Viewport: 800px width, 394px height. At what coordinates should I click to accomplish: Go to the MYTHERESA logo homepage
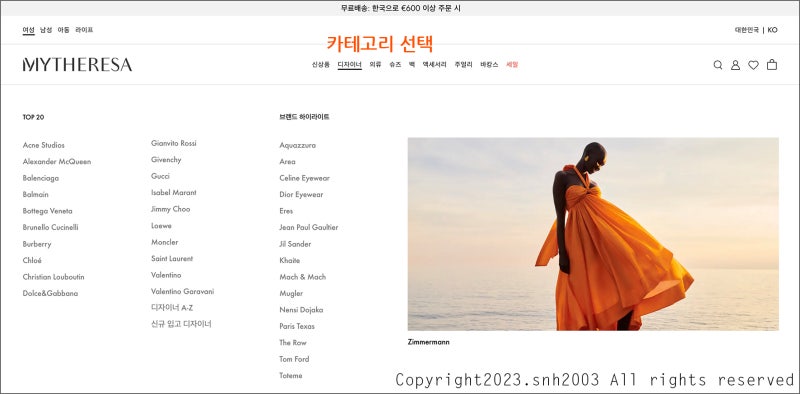[x=78, y=65]
